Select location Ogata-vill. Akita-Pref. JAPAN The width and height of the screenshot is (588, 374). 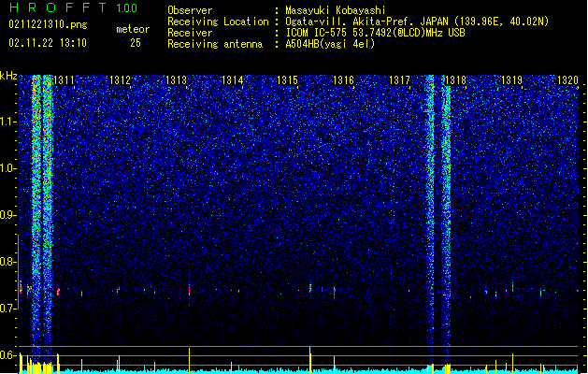pyautogui.click(x=367, y=22)
